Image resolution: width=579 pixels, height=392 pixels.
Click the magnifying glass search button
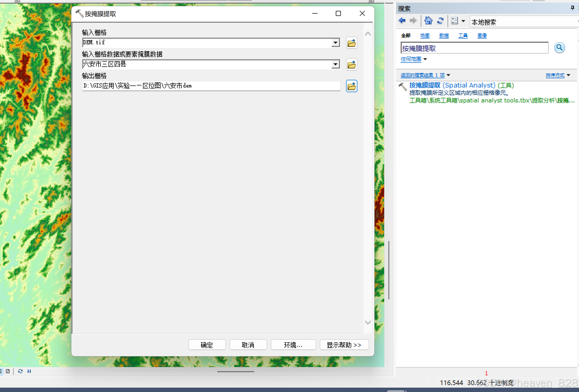[559, 48]
